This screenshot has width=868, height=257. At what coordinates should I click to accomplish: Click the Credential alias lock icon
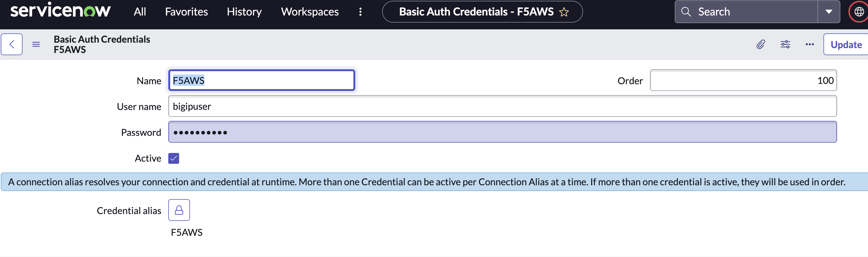pos(179,210)
